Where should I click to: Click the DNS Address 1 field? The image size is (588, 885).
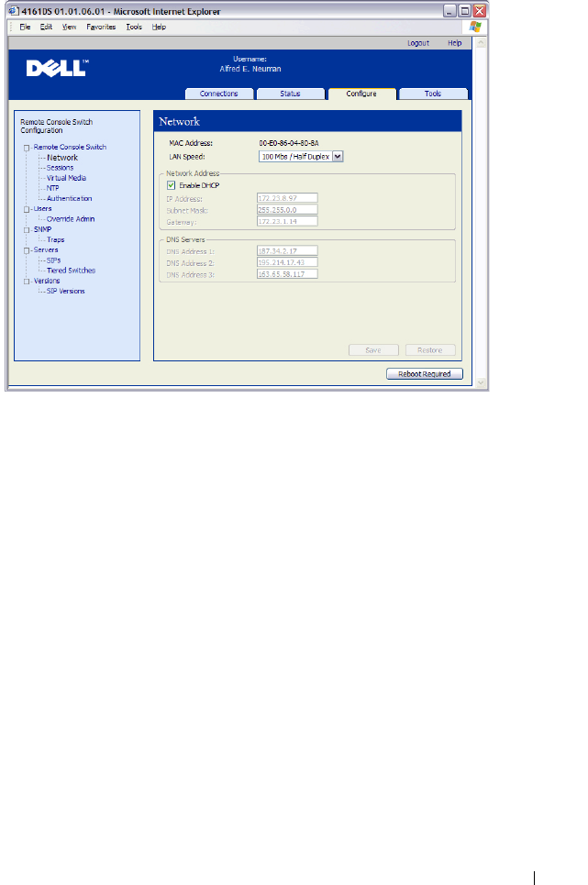(x=287, y=250)
